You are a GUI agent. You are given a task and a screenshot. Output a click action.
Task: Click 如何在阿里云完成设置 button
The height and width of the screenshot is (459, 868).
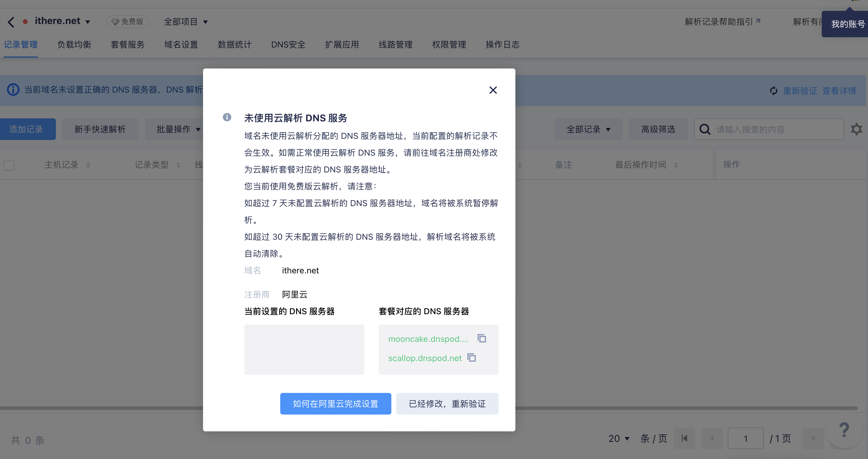coord(335,404)
